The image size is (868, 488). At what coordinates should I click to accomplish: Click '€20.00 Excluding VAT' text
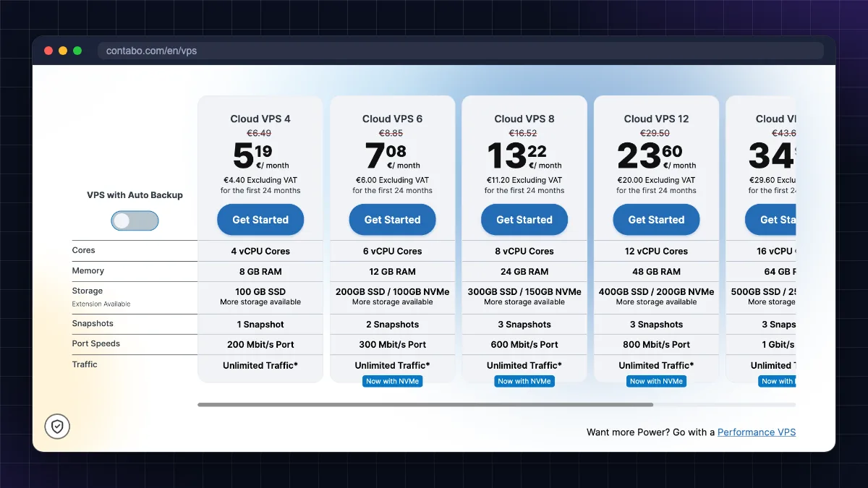657,180
